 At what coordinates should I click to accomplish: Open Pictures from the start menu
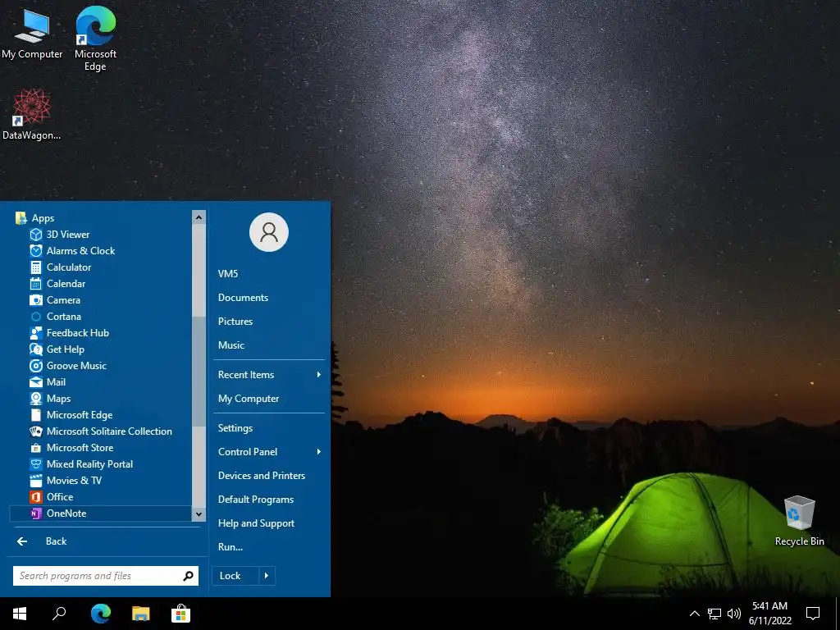coord(269,322)
